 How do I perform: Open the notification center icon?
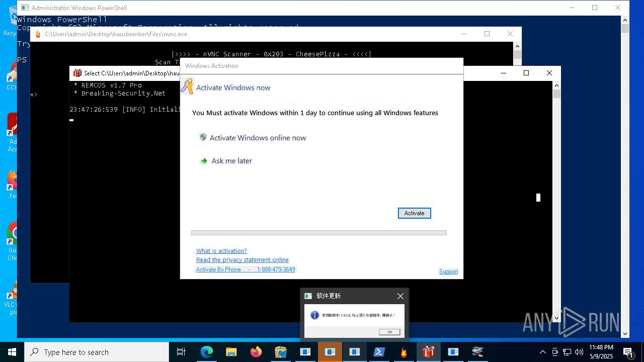pos(628,352)
